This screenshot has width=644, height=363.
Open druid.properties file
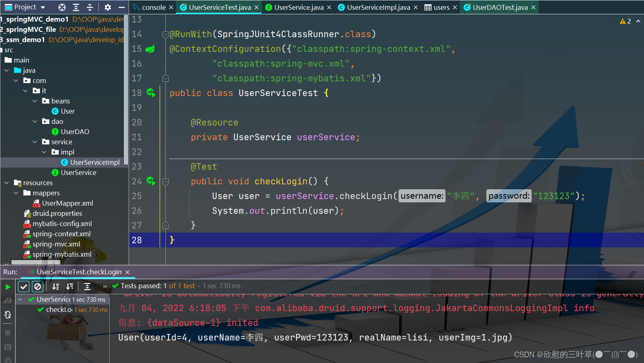(x=53, y=213)
